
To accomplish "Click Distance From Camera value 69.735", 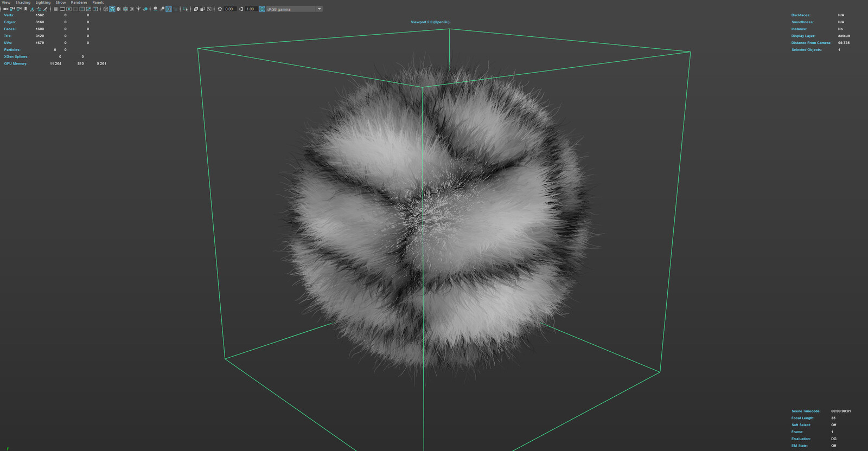I will [844, 43].
